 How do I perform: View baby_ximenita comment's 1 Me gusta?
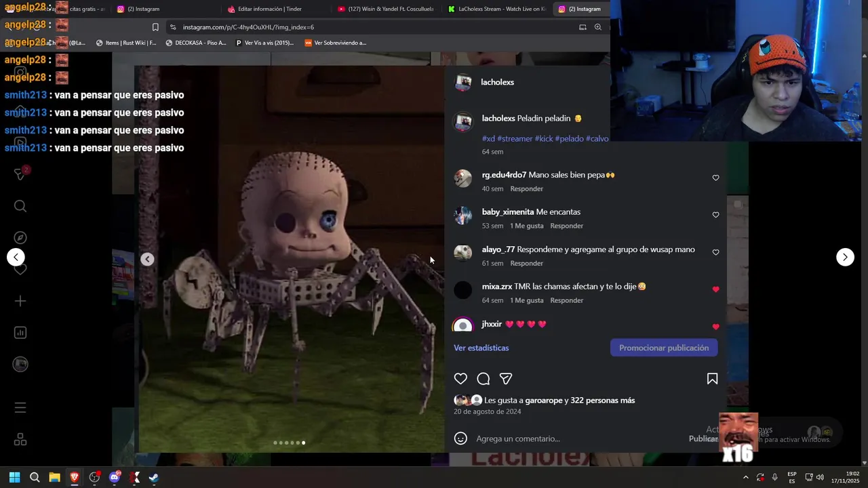click(x=527, y=226)
